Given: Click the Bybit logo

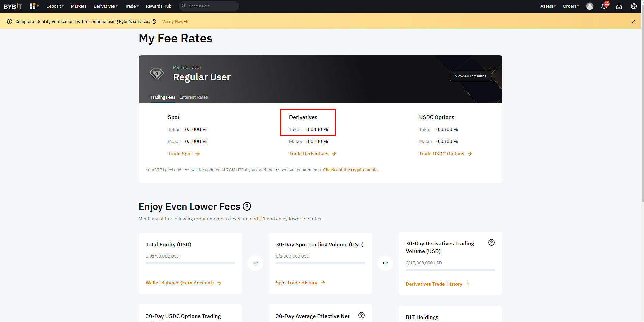Looking at the screenshot, I should coord(13,6).
